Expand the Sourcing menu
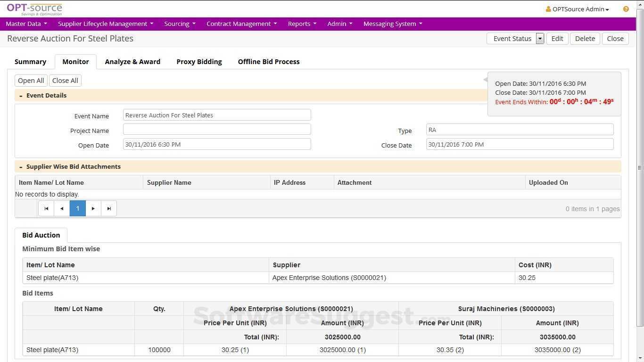644x362 pixels. click(180, 24)
